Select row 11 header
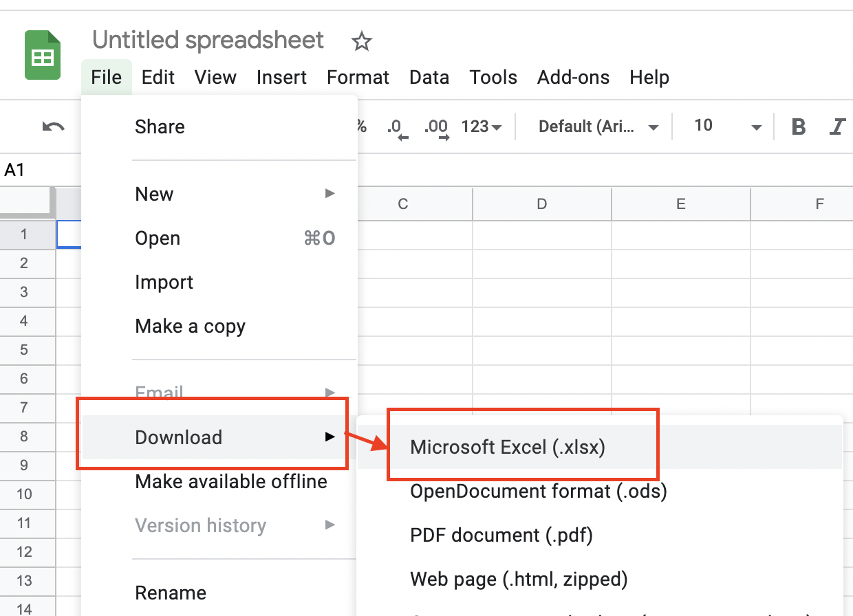 (x=28, y=523)
